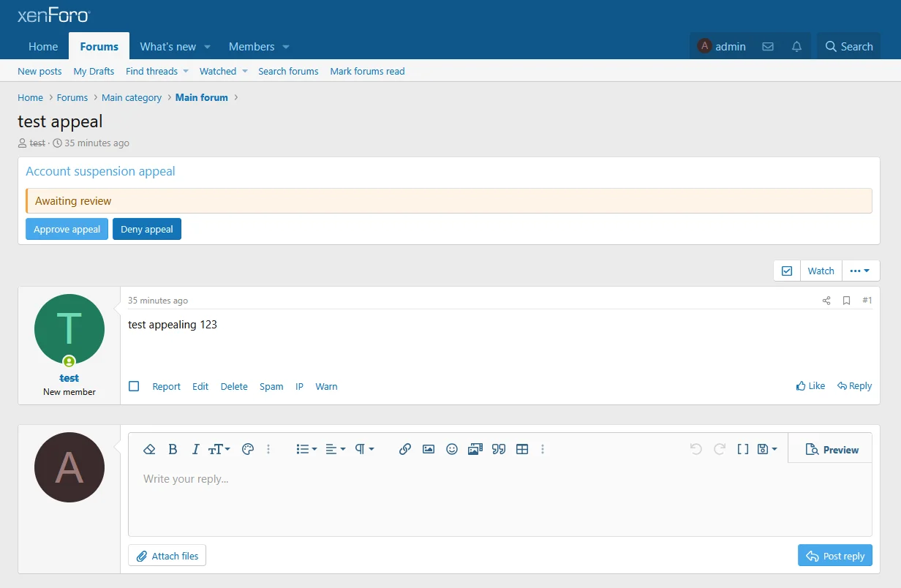Click the eraser remove formatting icon
This screenshot has width=901, height=588.
tap(149, 449)
